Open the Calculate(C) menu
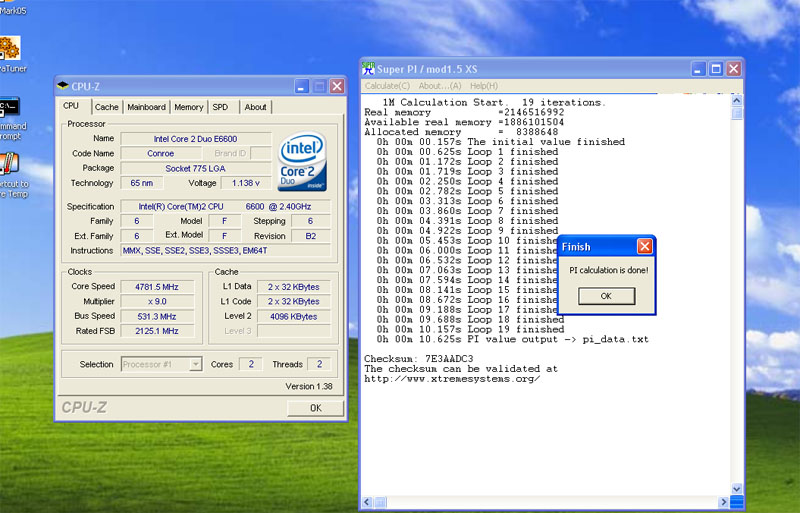The image size is (800, 513). point(387,86)
